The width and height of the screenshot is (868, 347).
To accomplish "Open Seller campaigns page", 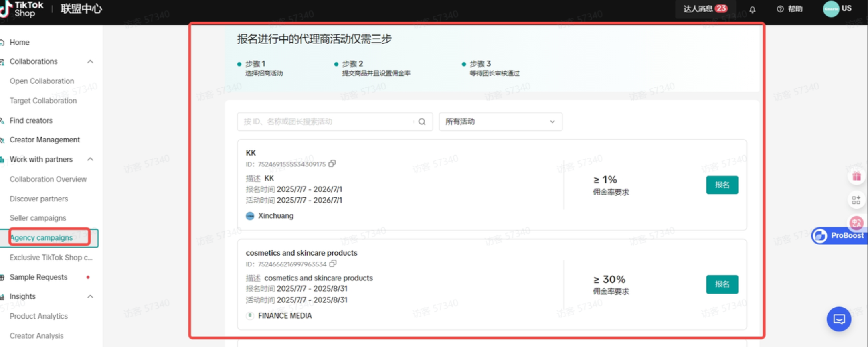I will point(38,218).
